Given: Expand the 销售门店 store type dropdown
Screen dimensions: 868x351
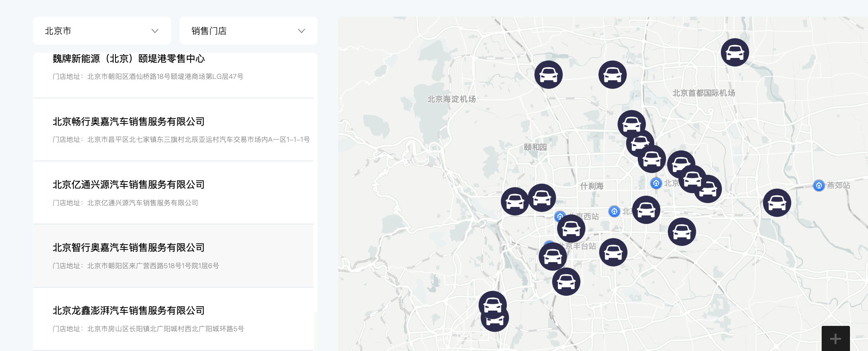Looking at the screenshot, I should click(x=248, y=31).
